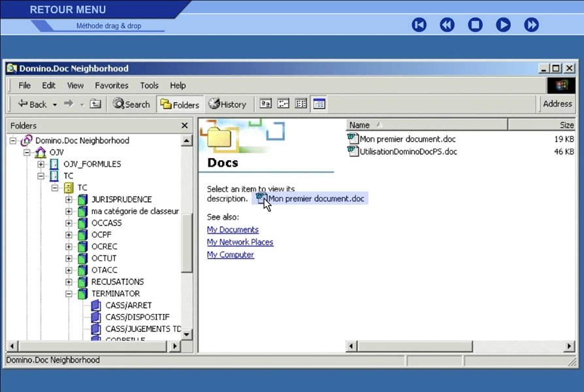The width and height of the screenshot is (584, 392).
Task: Switch to details view icon
Action: 319,104
